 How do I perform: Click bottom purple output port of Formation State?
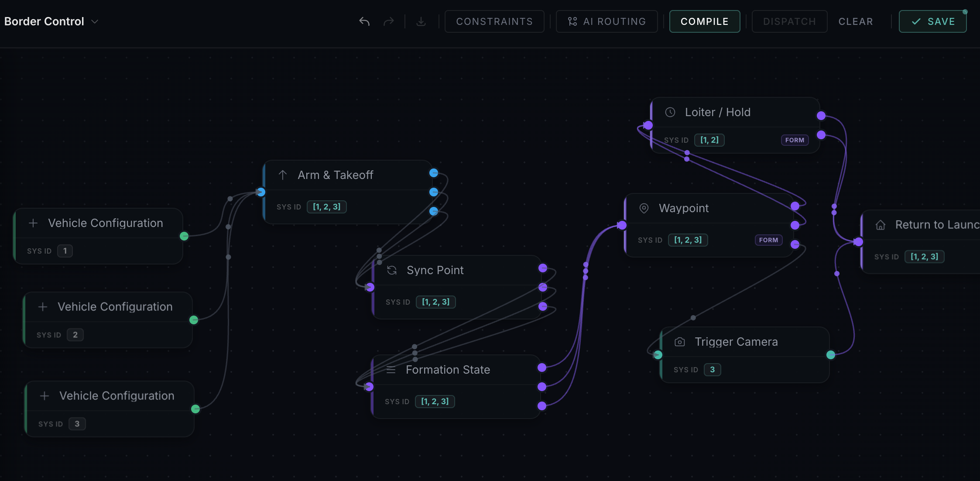pyautogui.click(x=542, y=406)
